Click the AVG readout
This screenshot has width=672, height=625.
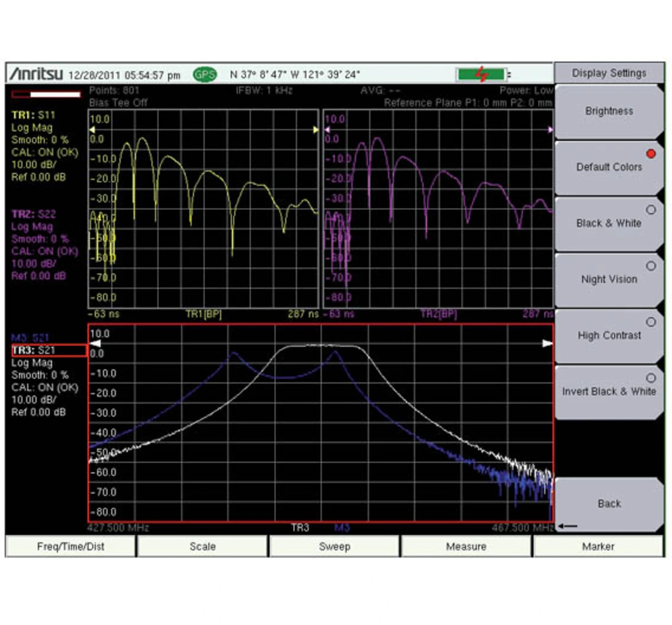pyautogui.click(x=381, y=90)
